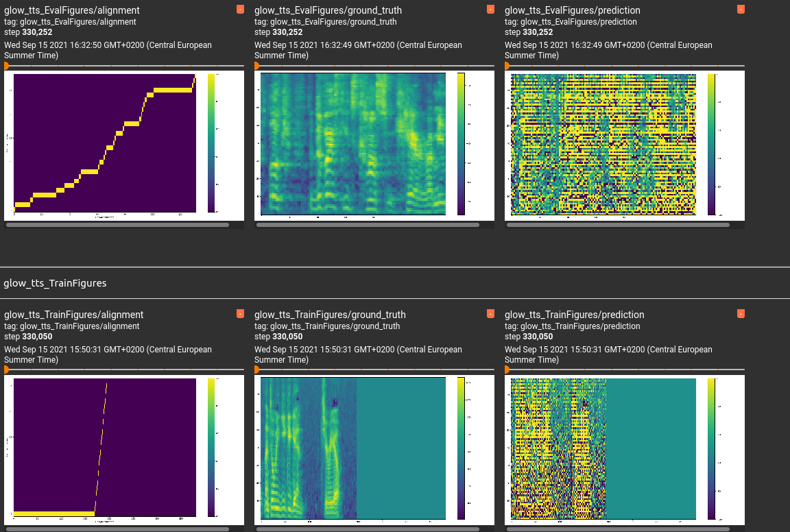
Task: Select the ground_truth spectrogram in EvalFigures
Action: point(352,144)
